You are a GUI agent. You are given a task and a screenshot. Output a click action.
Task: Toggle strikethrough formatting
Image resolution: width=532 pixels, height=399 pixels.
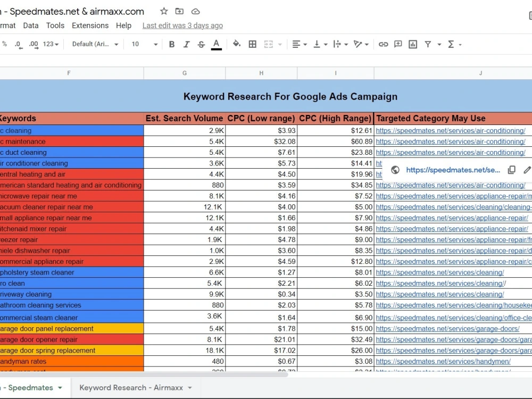[201, 44]
